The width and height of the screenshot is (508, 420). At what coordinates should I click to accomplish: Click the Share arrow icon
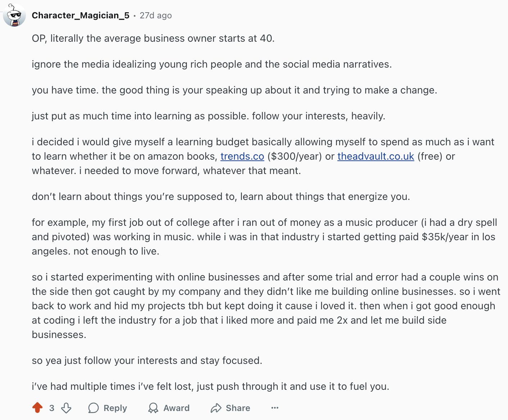[x=216, y=408]
